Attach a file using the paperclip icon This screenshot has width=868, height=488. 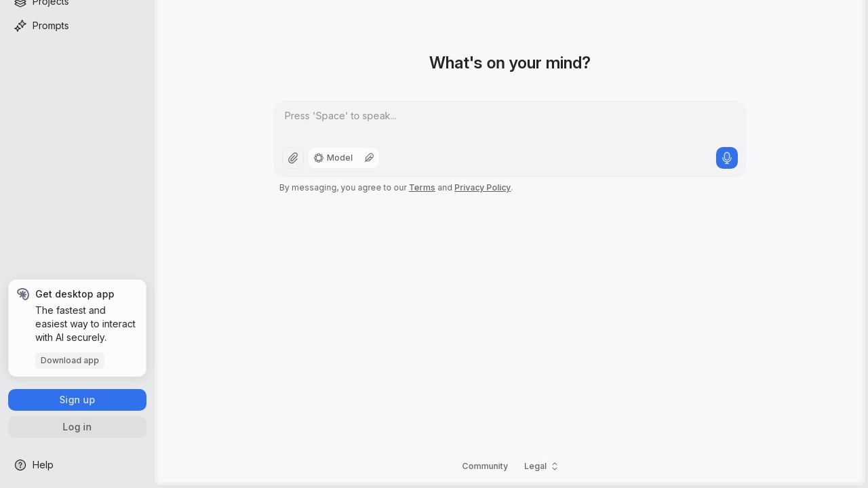click(293, 158)
